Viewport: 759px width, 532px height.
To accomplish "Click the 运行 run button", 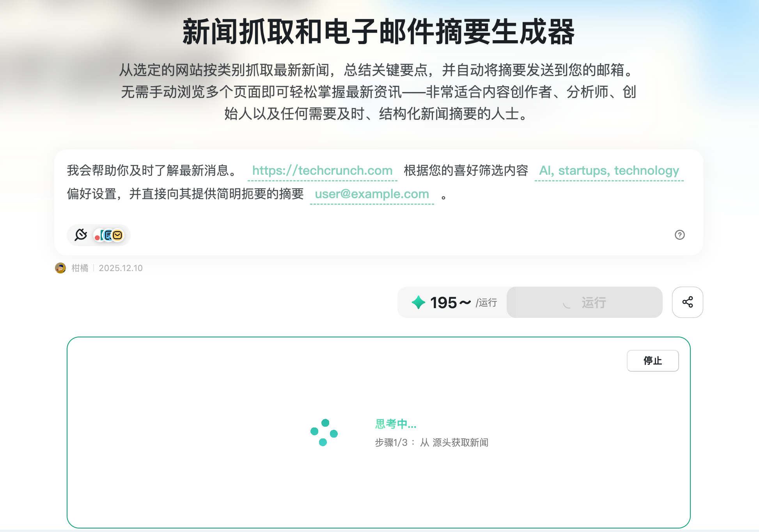I will pyautogui.click(x=584, y=302).
